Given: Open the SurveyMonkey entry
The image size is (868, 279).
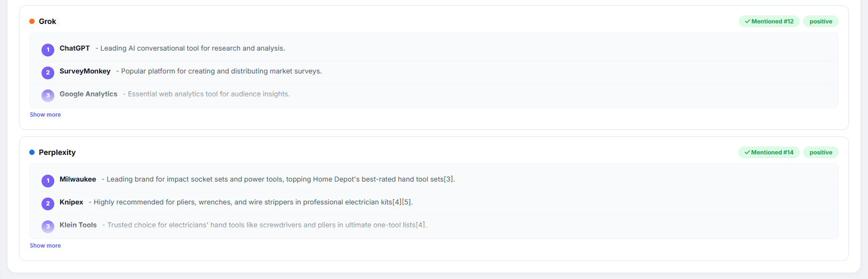Looking at the screenshot, I should pos(85,71).
